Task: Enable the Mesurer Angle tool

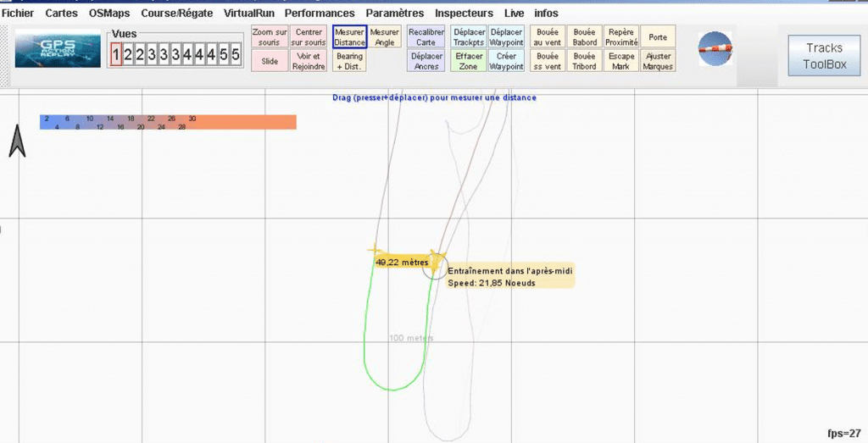Action: [385, 37]
